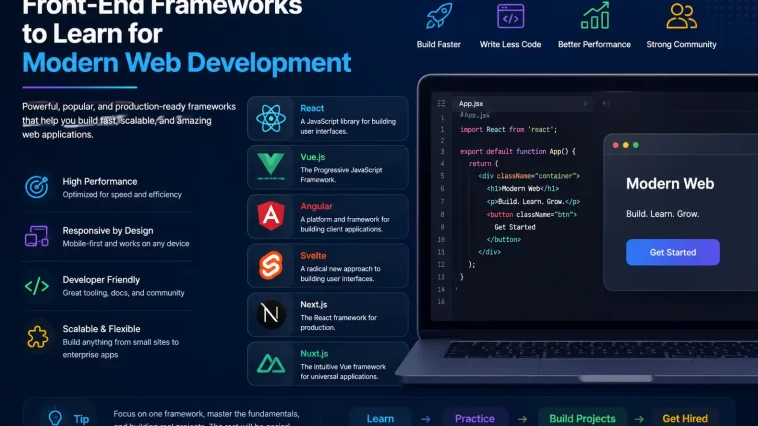
Task: Click the Next.js black N logo
Action: [271, 314]
